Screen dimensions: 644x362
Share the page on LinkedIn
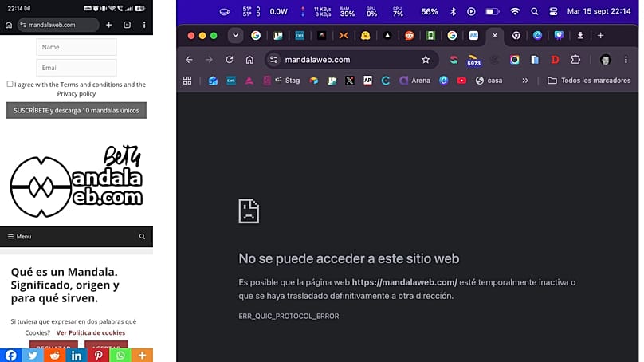pos(77,355)
